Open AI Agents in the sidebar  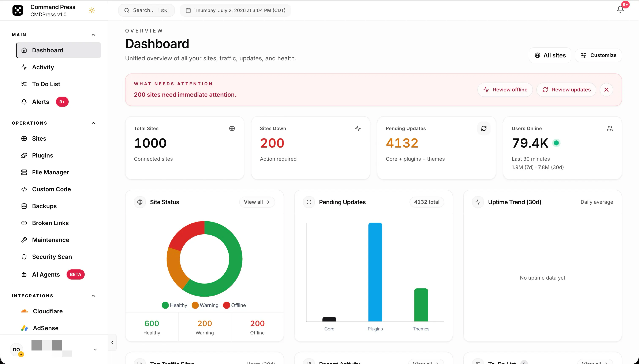coord(59,274)
